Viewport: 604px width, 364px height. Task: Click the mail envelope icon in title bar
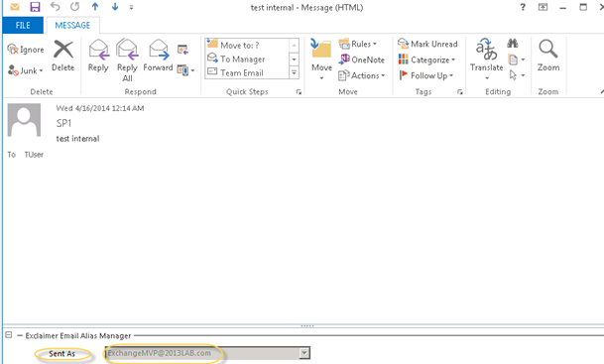(15, 7)
